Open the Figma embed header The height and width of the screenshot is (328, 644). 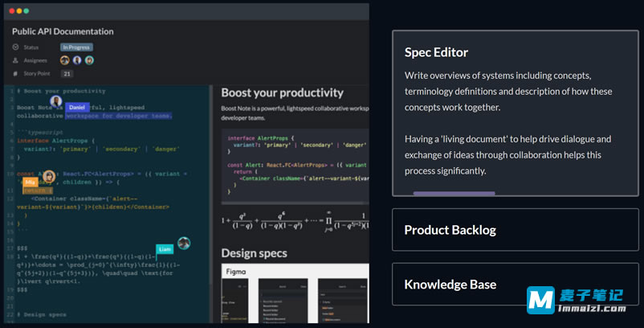295,271
